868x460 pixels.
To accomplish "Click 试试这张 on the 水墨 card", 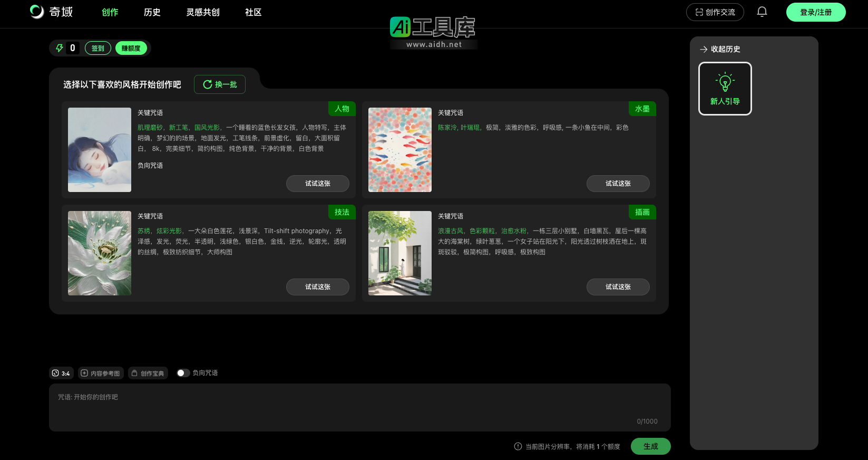I will [618, 184].
